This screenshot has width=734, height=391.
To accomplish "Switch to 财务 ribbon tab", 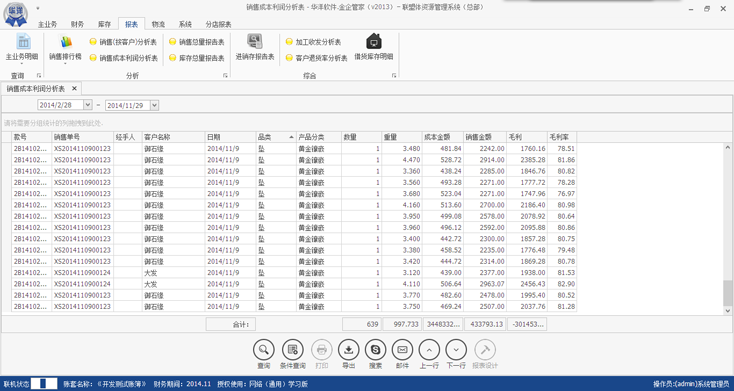I will coord(77,24).
